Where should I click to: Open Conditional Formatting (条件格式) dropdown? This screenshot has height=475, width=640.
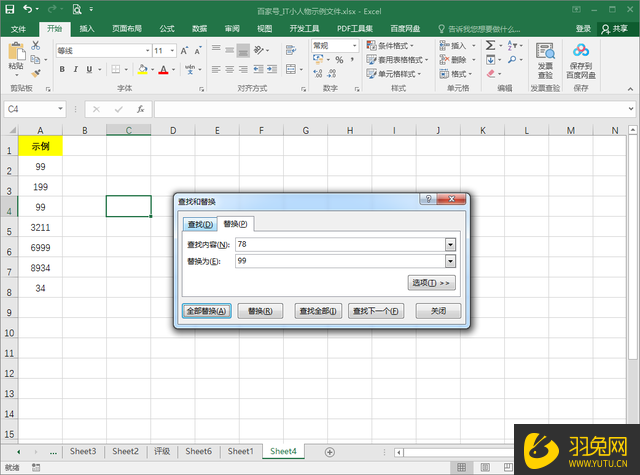click(390, 45)
